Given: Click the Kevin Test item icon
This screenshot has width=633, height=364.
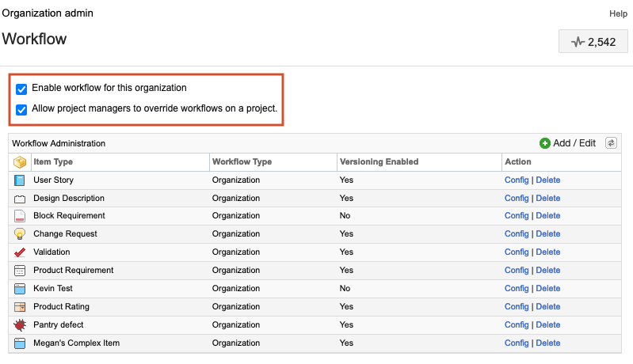Looking at the screenshot, I should 19,289.
